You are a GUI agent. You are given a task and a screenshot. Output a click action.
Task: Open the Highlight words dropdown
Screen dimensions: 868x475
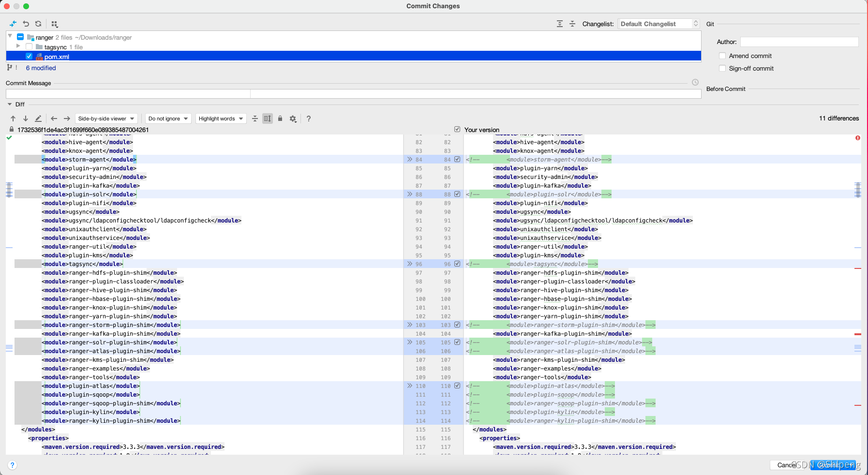tap(221, 119)
